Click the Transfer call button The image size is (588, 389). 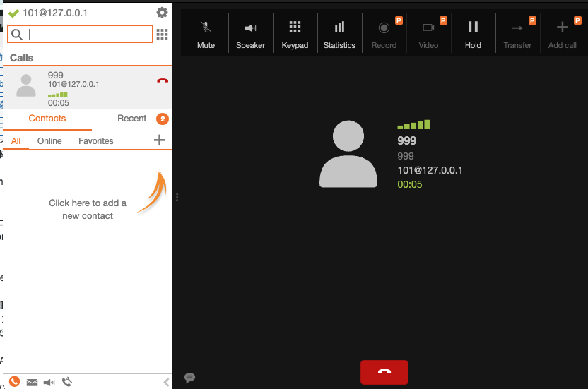coord(517,34)
